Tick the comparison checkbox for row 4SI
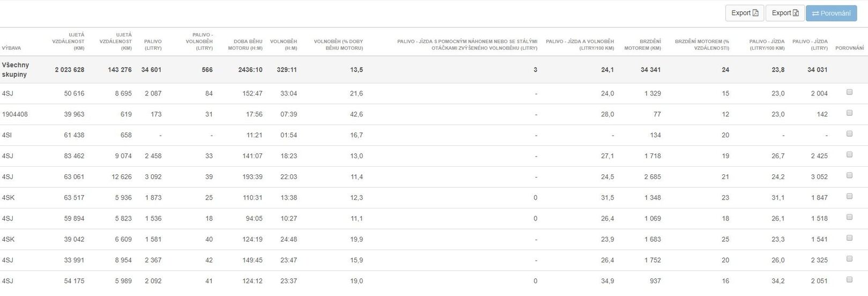The width and height of the screenshot is (868, 296). point(849,134)
